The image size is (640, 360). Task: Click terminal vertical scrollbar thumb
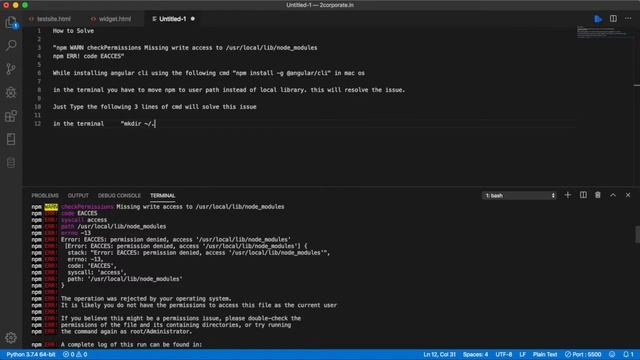(637, 234)
